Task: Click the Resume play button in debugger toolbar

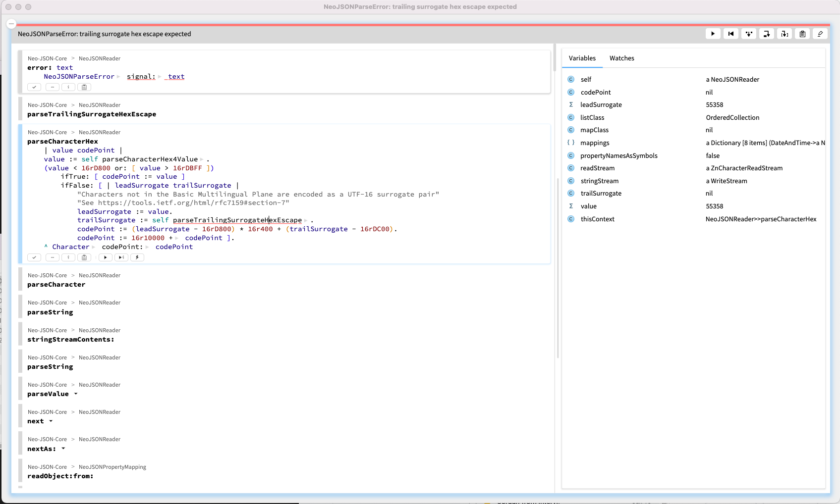Action: [713, 34]
